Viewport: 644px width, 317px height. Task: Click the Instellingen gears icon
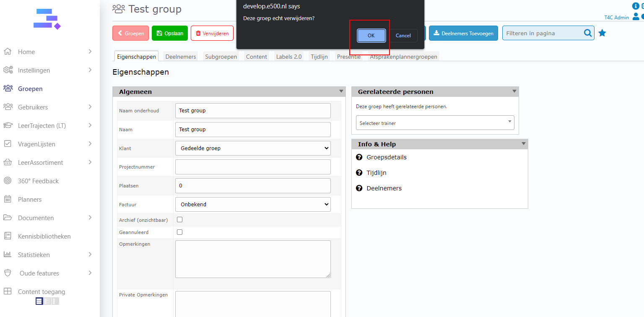point(8,70)
